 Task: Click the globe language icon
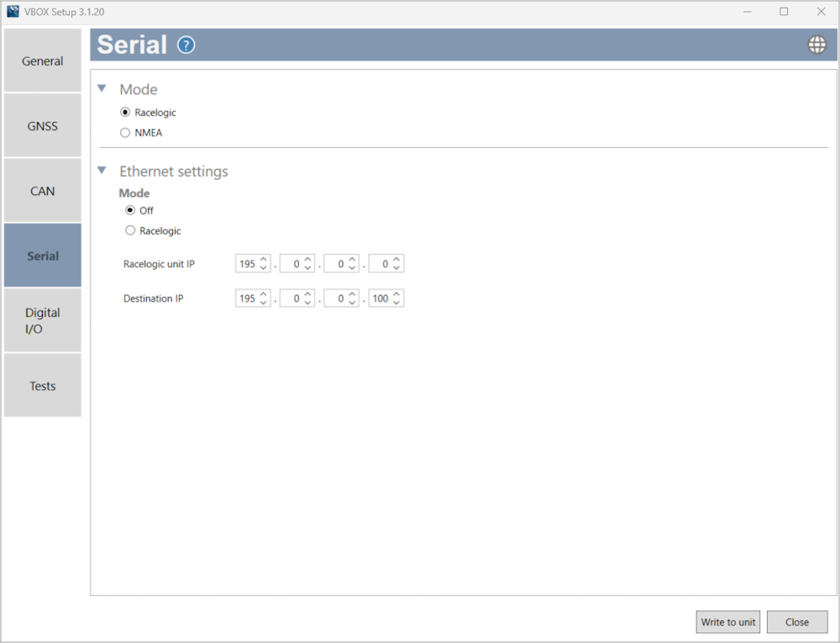(816, 45)
